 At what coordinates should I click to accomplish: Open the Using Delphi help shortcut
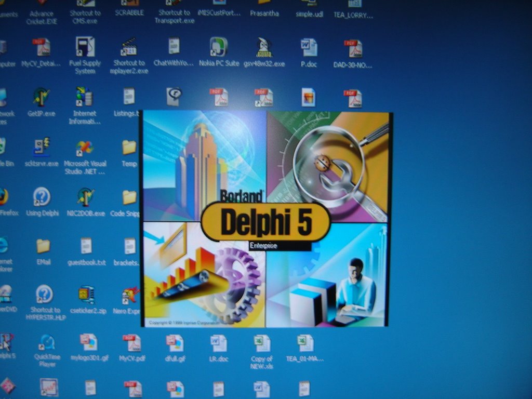point(42,197)
